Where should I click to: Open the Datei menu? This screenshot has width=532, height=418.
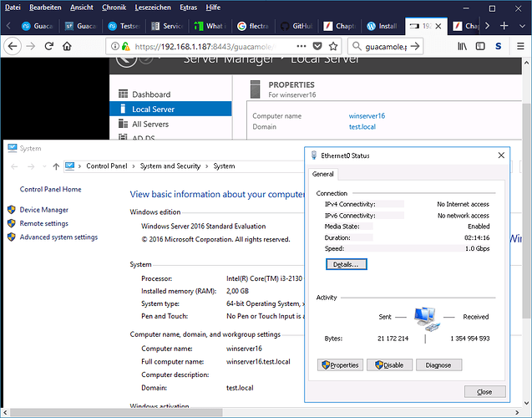point(13,8)
